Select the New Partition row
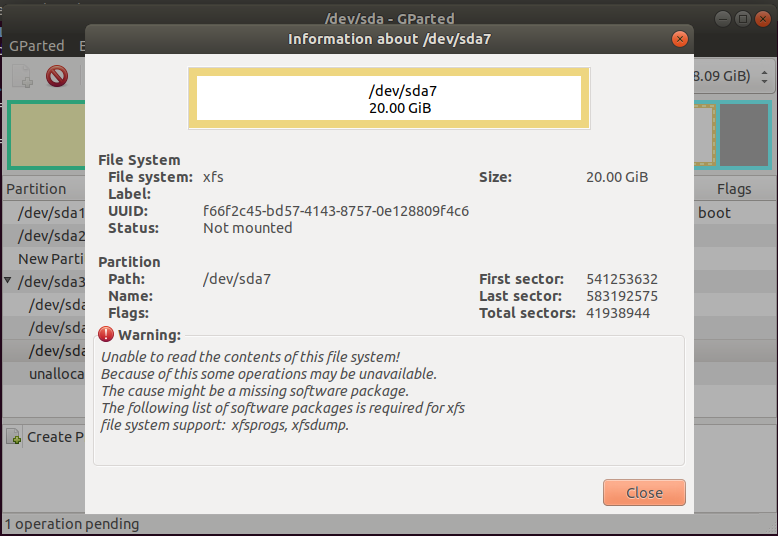This screenshot has width=778, height=536. click(x=45, y=259)
